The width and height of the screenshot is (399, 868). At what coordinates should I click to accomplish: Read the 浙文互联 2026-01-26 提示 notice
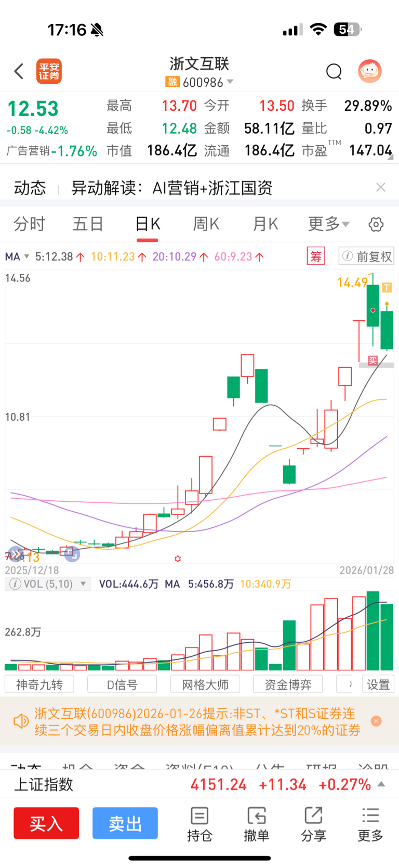(x=197, y=722)
